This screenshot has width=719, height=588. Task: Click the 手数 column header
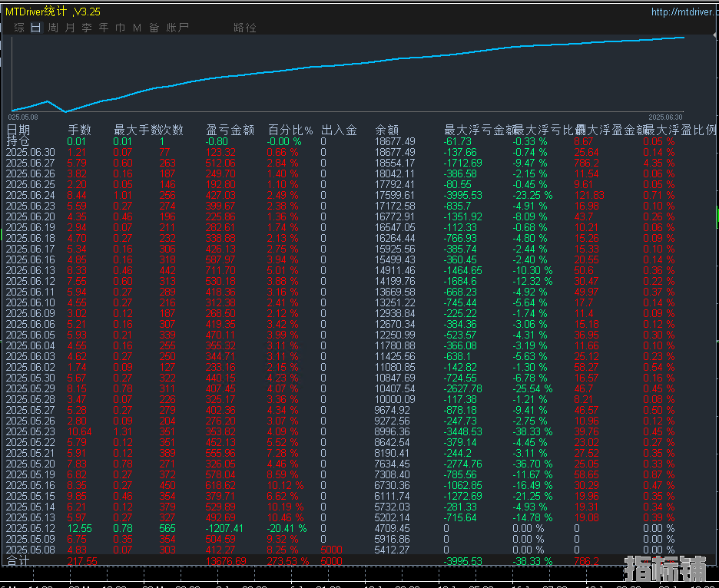(x=80, y=130)
